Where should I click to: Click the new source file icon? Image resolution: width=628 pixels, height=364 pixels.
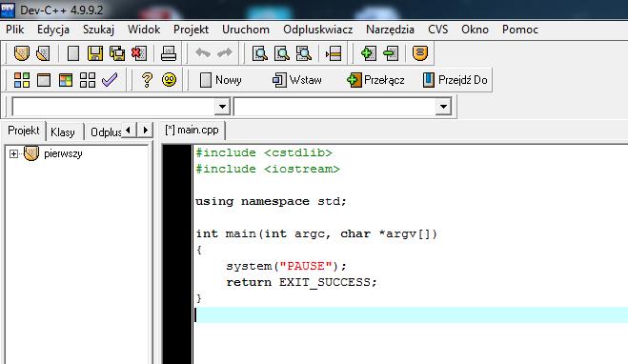point(72,53)
